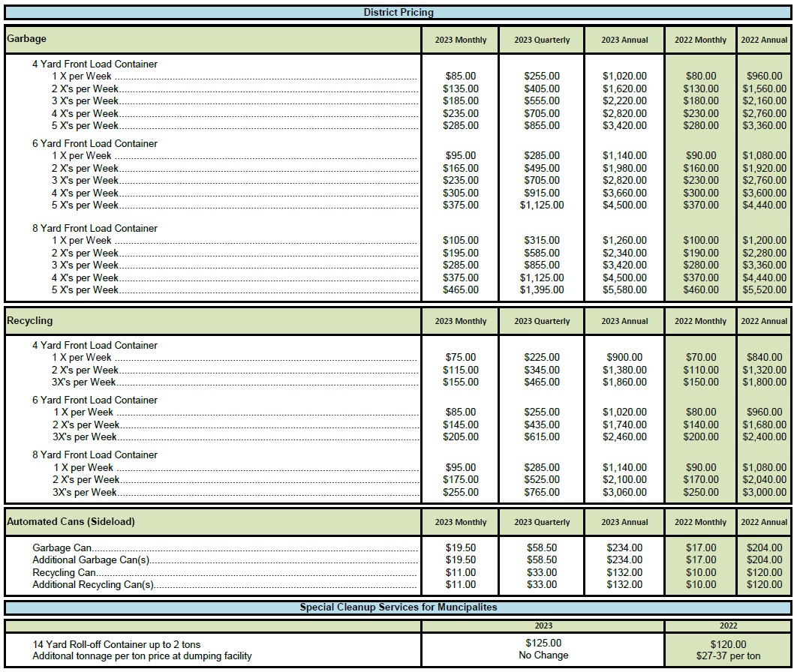Select Garbage 4 Yard Front Load Container label

click(95, 64)
